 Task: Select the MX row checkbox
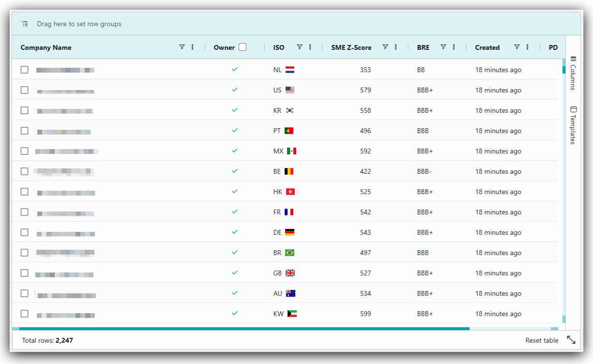pyautogui.click(x=24, y=151)
